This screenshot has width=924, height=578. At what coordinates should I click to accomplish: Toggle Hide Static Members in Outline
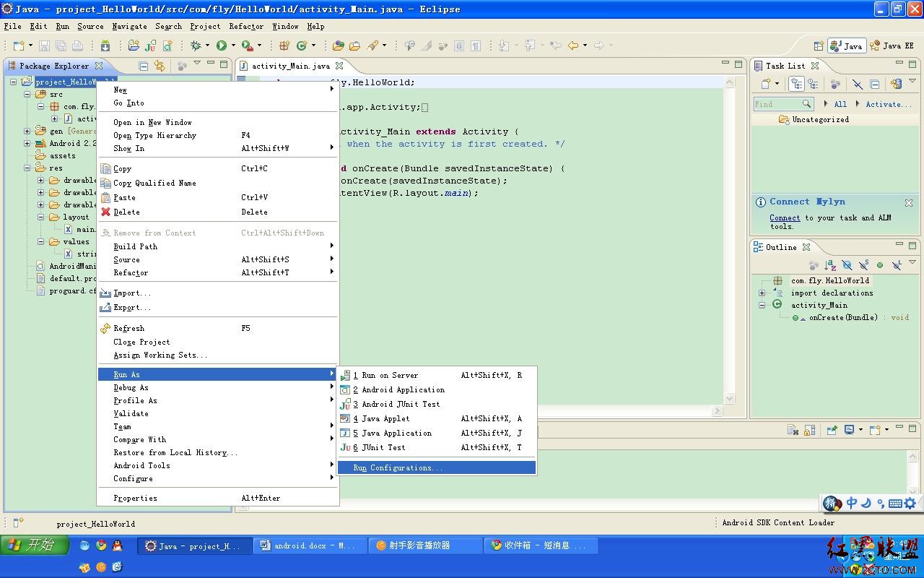pyautogui.click(x=863, y=265)
